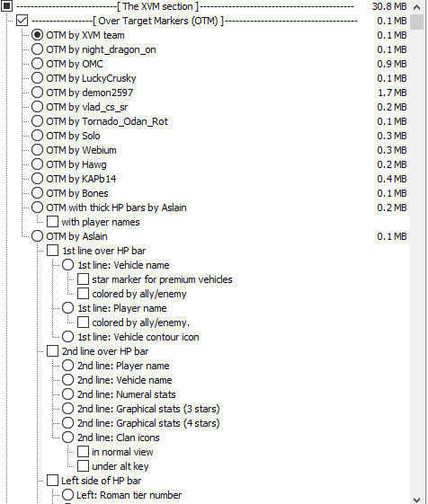Select OTM by Solo radio
The width and height of the screenshot is (428, 504).
[38, 136]
